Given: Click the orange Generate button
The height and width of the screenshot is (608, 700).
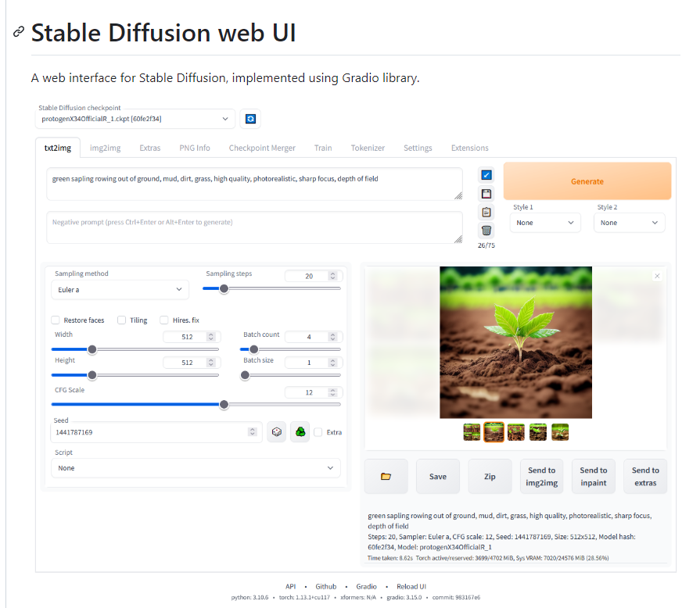Looking at the screenshot, I should point(587,181).
